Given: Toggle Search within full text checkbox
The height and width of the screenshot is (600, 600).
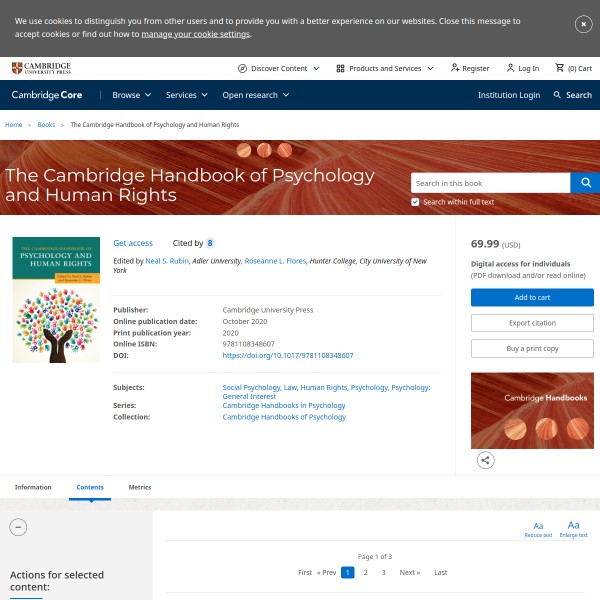Looking at the screenshot, I should (x=415, y=202).
